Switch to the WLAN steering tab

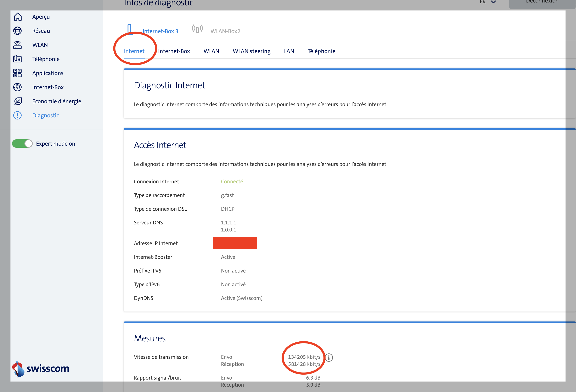point(251,51)
